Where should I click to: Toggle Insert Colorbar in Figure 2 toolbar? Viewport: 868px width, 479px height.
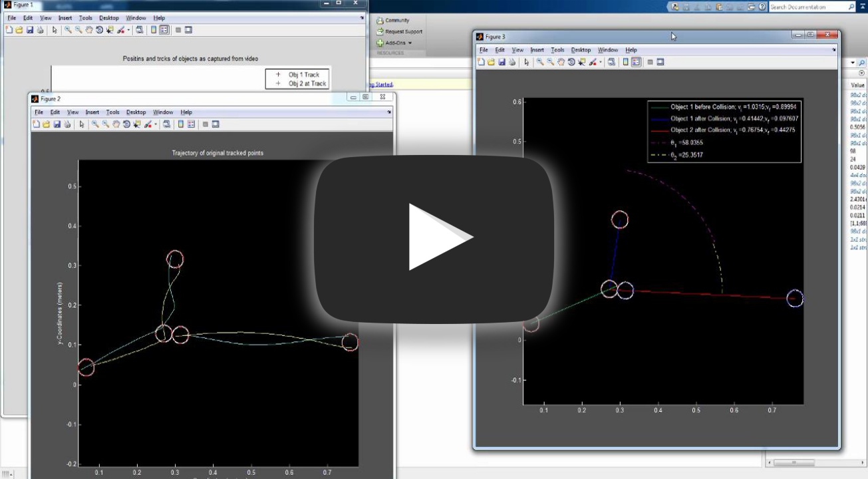[181, 124]
